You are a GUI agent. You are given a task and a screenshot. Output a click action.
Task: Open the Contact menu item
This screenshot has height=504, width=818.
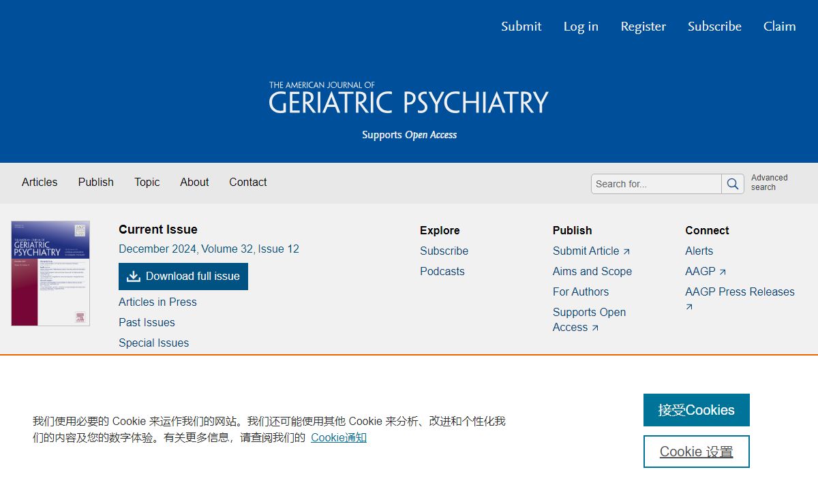[x=248, y=182]
